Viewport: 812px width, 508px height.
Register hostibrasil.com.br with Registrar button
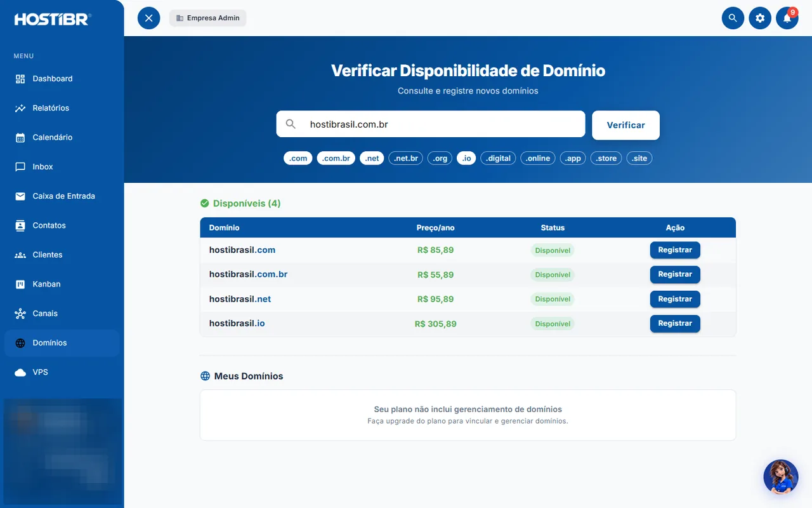[675, 274]
